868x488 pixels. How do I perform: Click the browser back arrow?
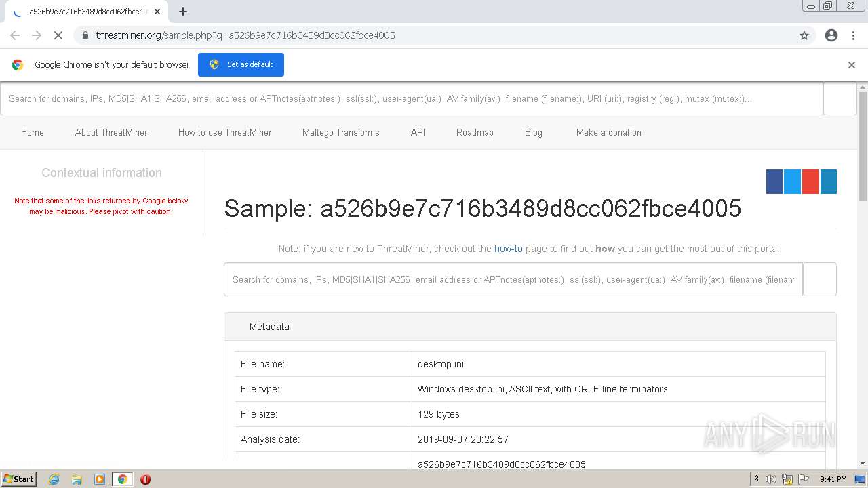coord(15,35)
